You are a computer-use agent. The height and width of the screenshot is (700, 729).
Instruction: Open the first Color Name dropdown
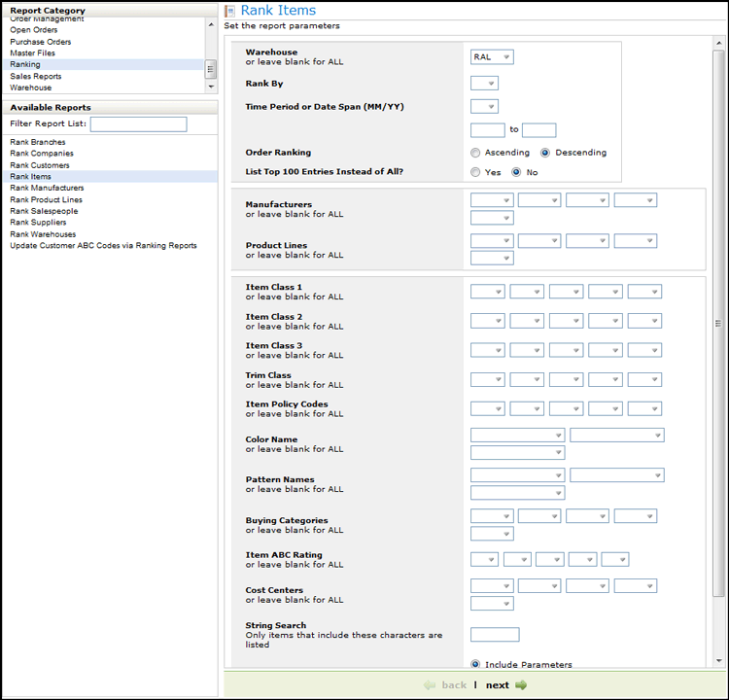517,436
